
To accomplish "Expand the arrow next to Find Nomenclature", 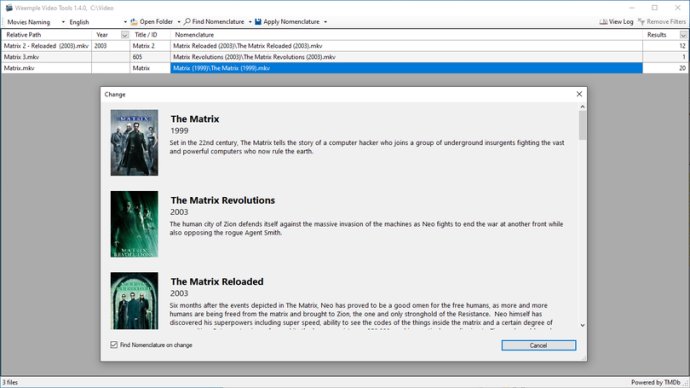I will [250, 22].
